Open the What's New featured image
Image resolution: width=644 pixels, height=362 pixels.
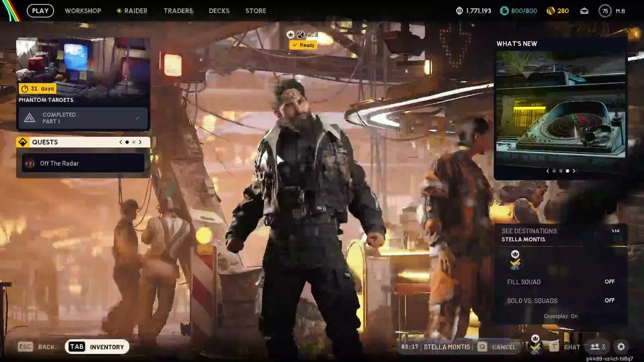(560, 105)
